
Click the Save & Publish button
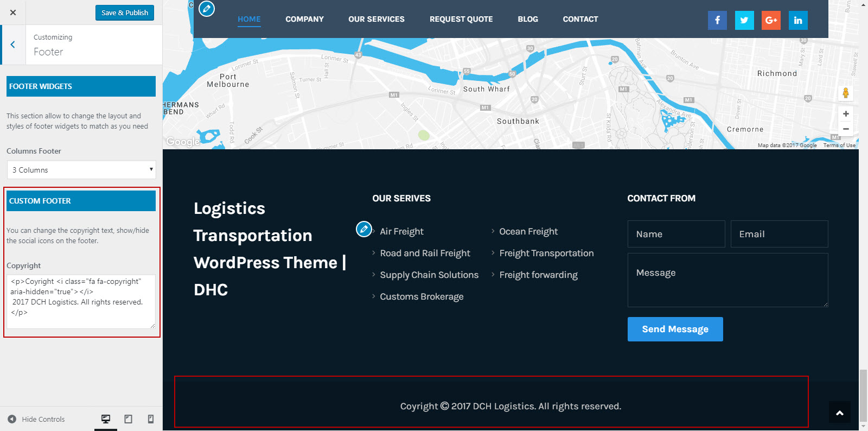(125, 12)
